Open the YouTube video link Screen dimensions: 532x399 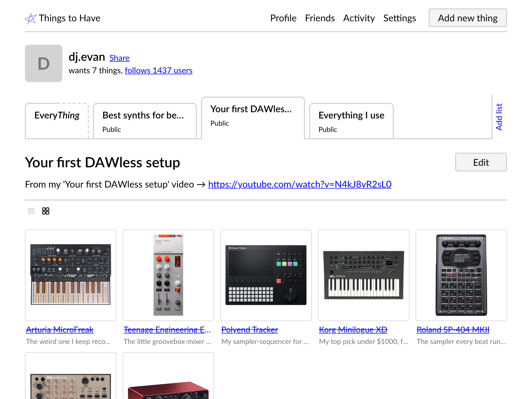coord(300,184)
